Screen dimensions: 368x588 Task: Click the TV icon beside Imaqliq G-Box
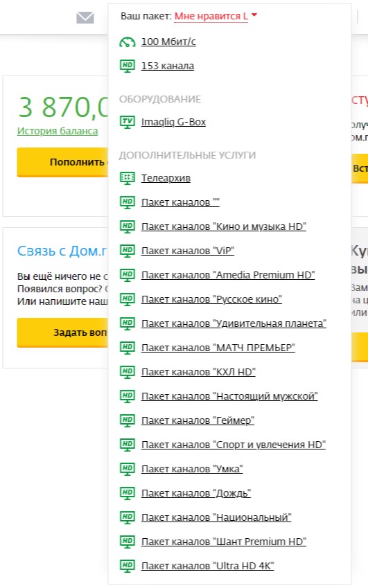127,122
